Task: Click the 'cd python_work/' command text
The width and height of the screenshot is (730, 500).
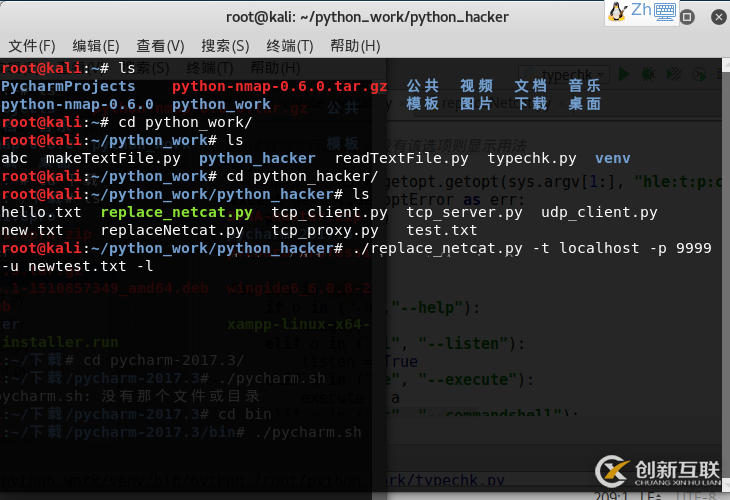Action: click(185, 122)
